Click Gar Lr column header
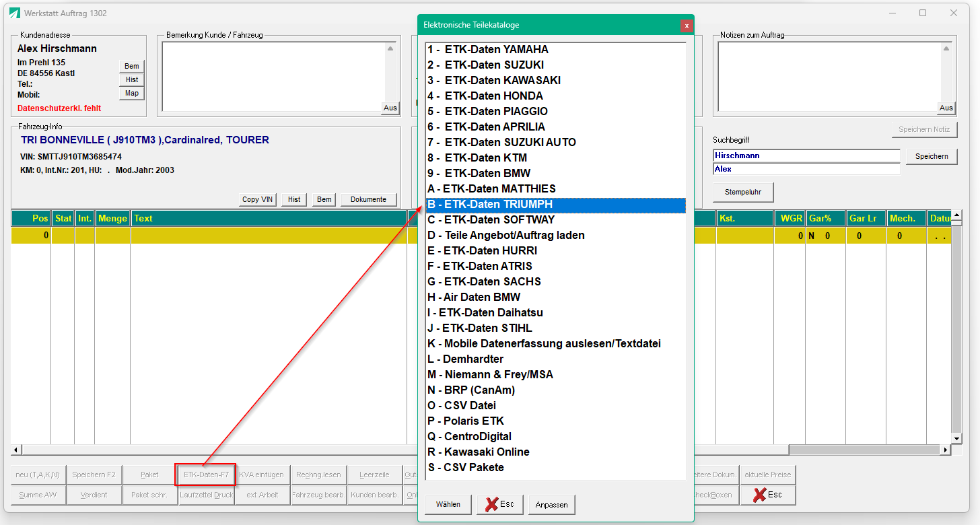The width and height of the screenshot is (980, 525). pyautogui.click(x=866, y=219)
